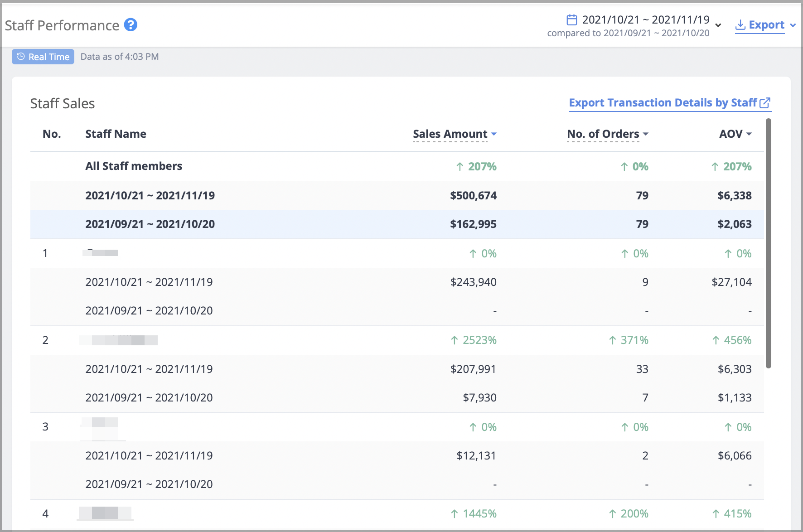Click the external link icon after Export Transaction Details
The width and height of the screenshot is (803, 532).
click(x=765, y=103)
